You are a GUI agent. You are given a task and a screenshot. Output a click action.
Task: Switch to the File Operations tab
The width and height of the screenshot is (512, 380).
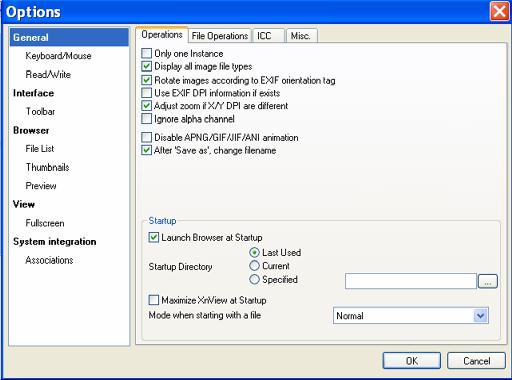220,36
